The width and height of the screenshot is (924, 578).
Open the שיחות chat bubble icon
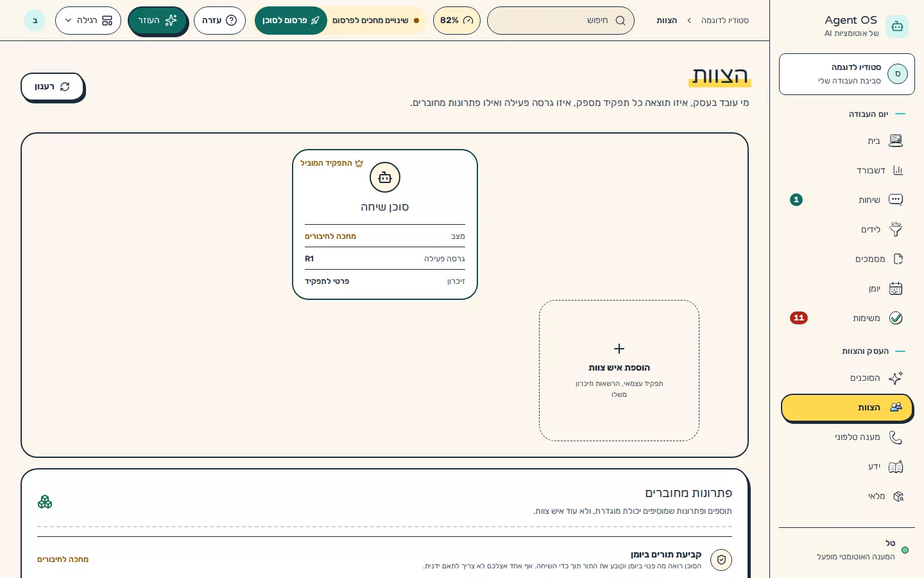coord(896,200)
